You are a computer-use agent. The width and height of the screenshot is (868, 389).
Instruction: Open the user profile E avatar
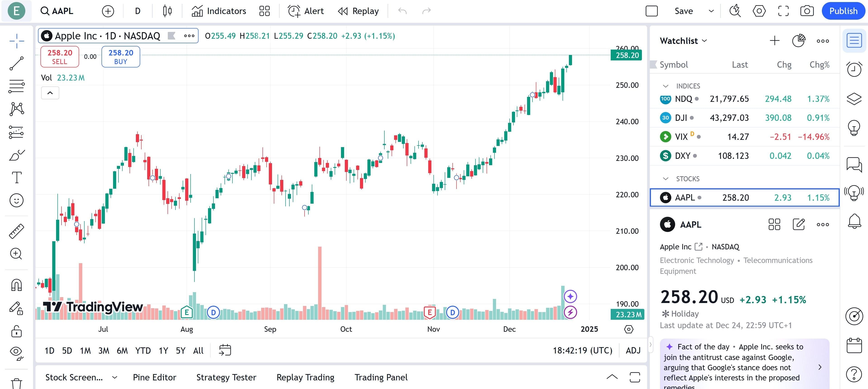[16, 11]
